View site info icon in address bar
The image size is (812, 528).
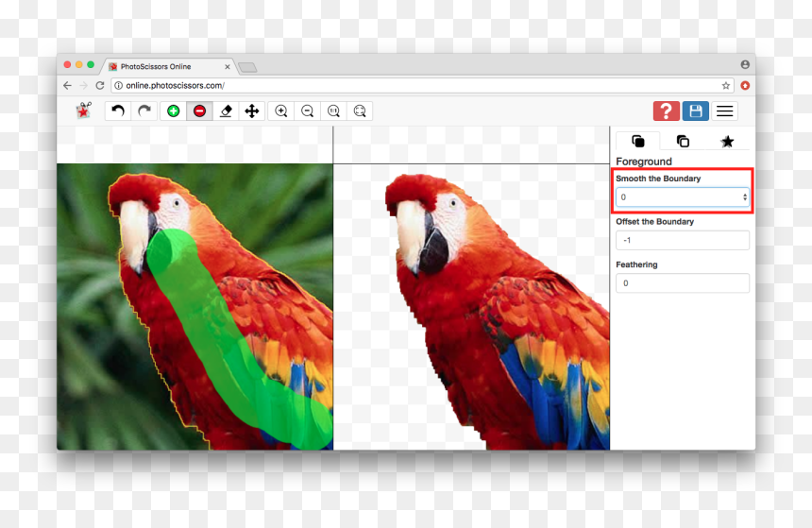[119, 86]
